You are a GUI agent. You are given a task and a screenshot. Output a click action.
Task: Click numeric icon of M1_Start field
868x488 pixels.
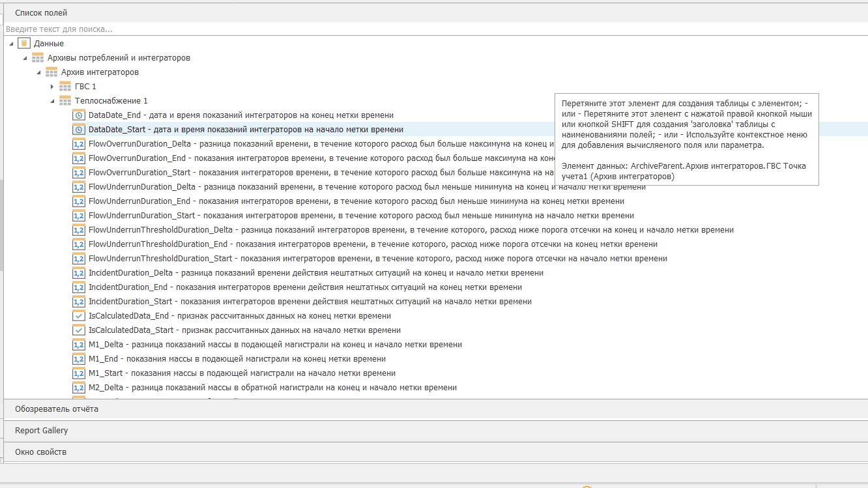click(x=79, y=373)
